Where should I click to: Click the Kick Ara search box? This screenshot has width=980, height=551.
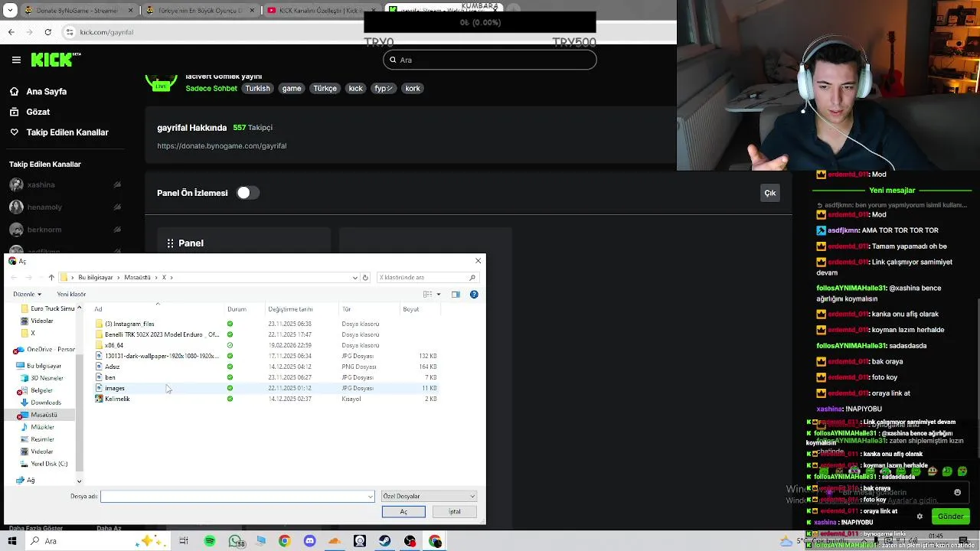490,60
